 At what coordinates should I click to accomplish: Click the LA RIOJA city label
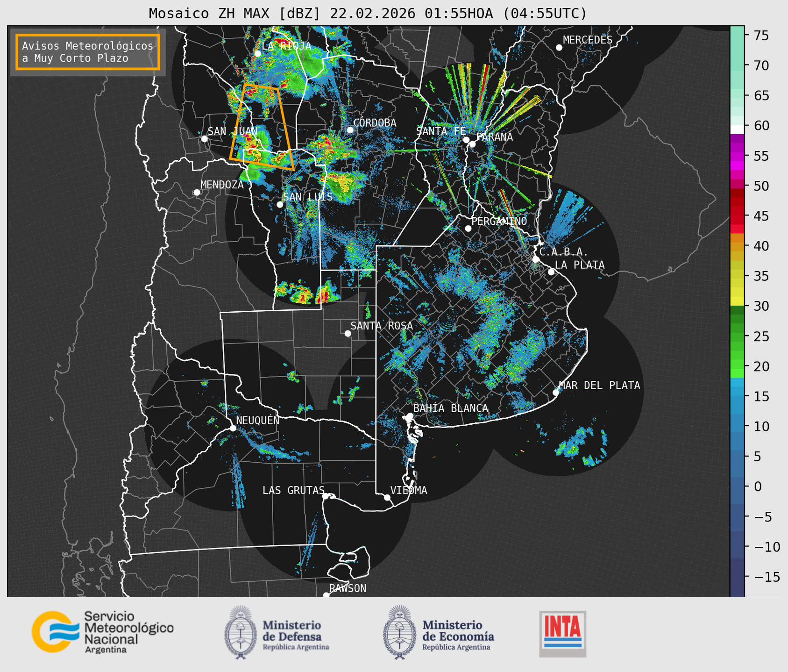click(x=286, y=46)
